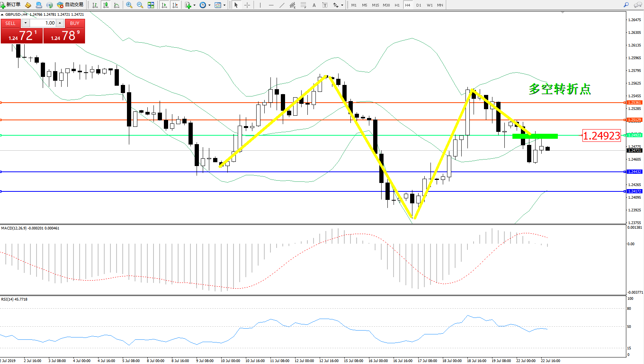Select the Fibonacci retracement tool

(304, 5)
